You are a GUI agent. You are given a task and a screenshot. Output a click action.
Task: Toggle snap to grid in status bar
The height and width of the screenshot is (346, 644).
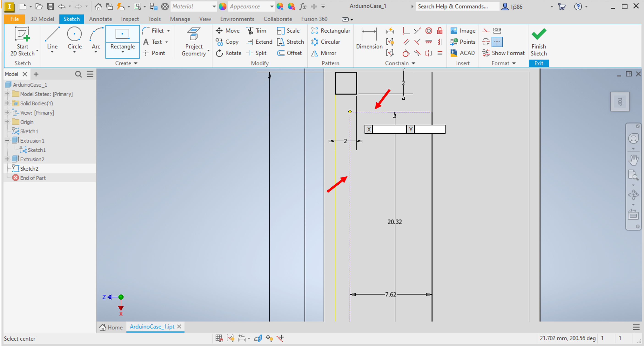coord(219,338)
